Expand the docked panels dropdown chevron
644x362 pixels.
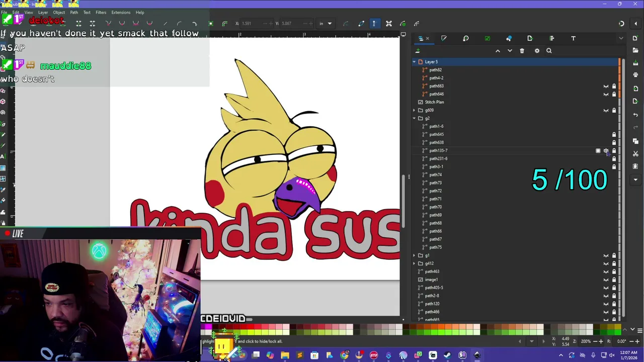pyautogui.click(x=621, y=38)
